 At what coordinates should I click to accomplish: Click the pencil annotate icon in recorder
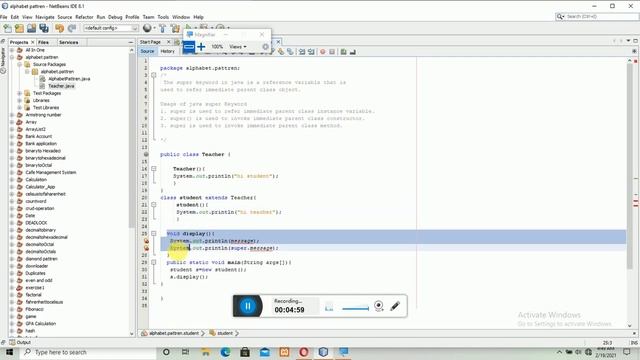point(395,306)
